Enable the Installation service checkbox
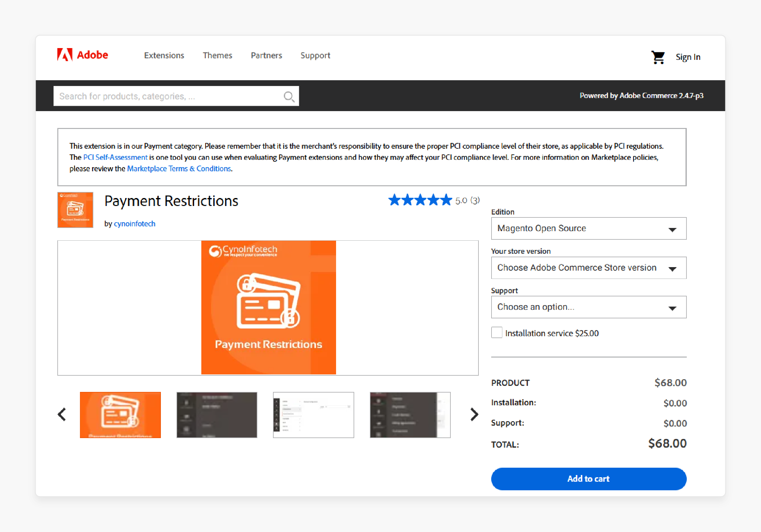761x532 pixels. (497, 332)
